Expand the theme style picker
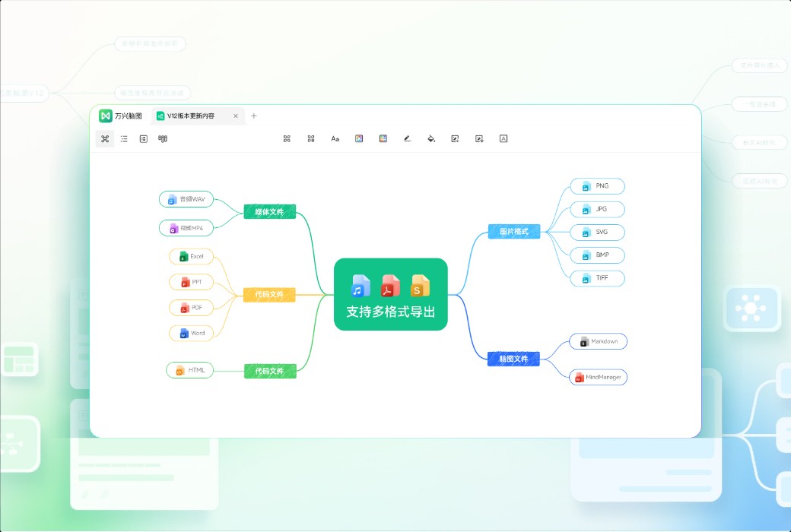Viewport: 791px width, 532px height. [x=383, y=138]
